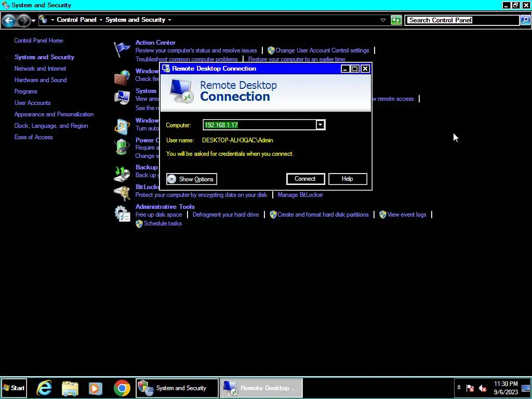Click the muted volume icon in tray

click(x=483, y=388)
